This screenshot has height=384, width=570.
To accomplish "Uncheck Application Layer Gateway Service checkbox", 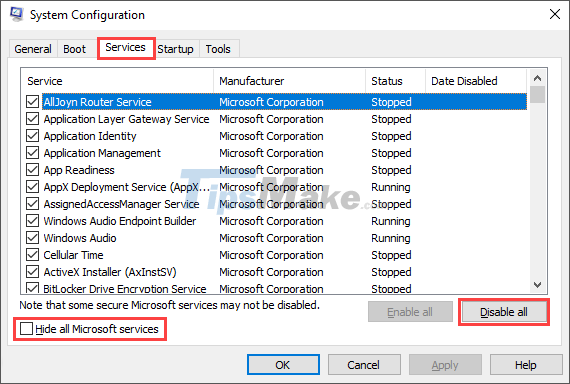I will point(32,119).
